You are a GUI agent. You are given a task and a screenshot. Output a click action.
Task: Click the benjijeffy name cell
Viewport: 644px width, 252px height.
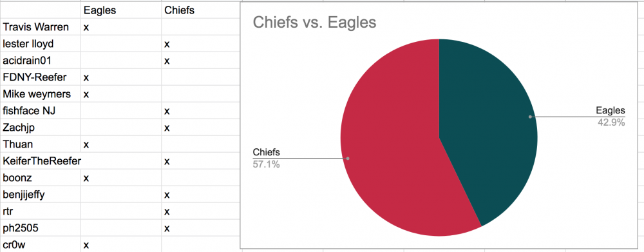click(41, 195)
